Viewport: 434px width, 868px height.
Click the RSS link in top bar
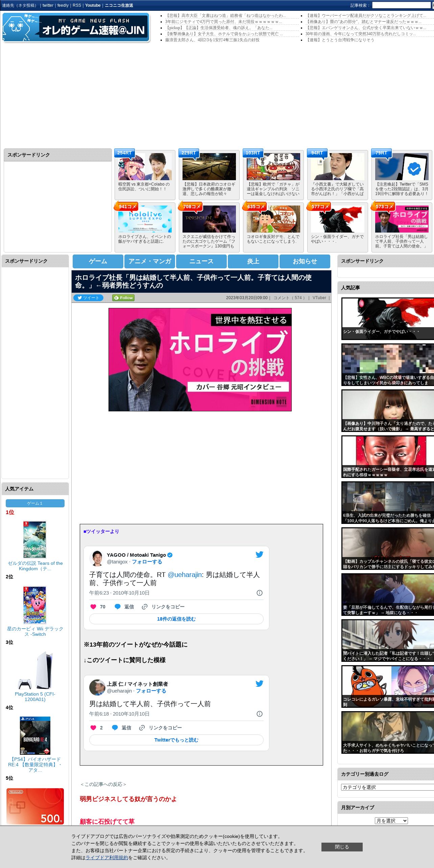click(77, 5)
